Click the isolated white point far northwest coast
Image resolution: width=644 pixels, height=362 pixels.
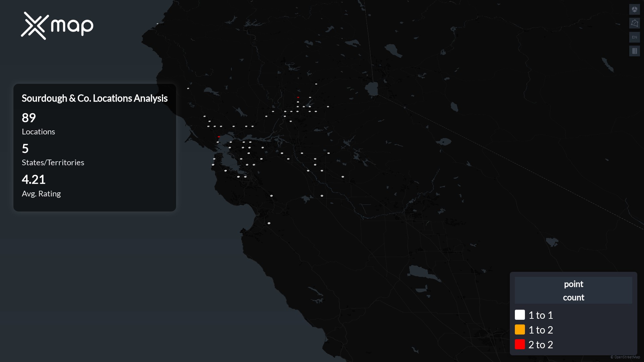[x=157, y=23]
